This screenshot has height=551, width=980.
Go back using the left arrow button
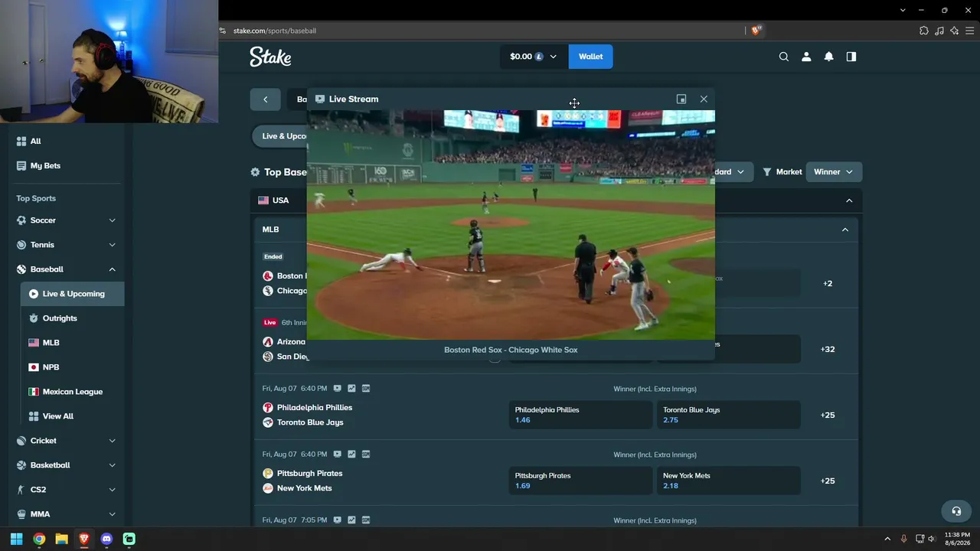point(265,99)
